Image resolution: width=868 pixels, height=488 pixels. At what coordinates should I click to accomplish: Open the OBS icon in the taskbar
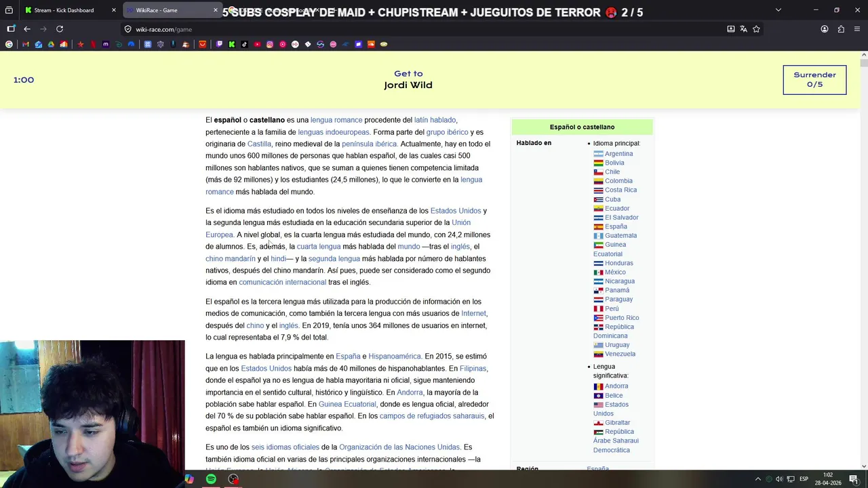(x=233, y=479)
